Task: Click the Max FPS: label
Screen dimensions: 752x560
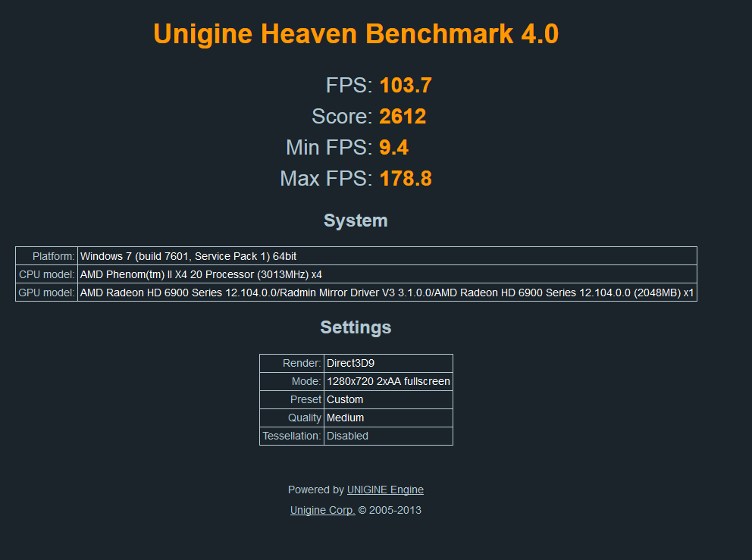Action: pos(326,179)
